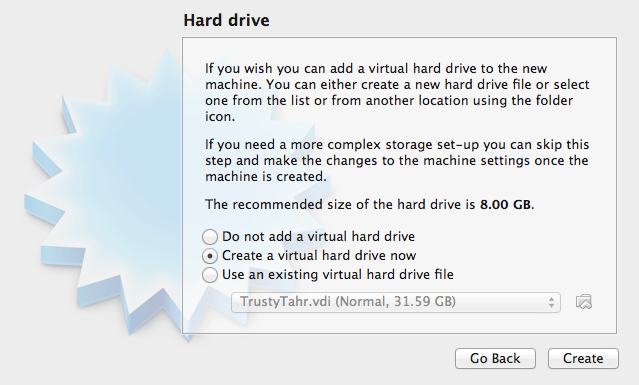Click the bold '8.00 GB' text
Image resolution: width=639 pixels, height=385 pixels.
click(505, 204)
